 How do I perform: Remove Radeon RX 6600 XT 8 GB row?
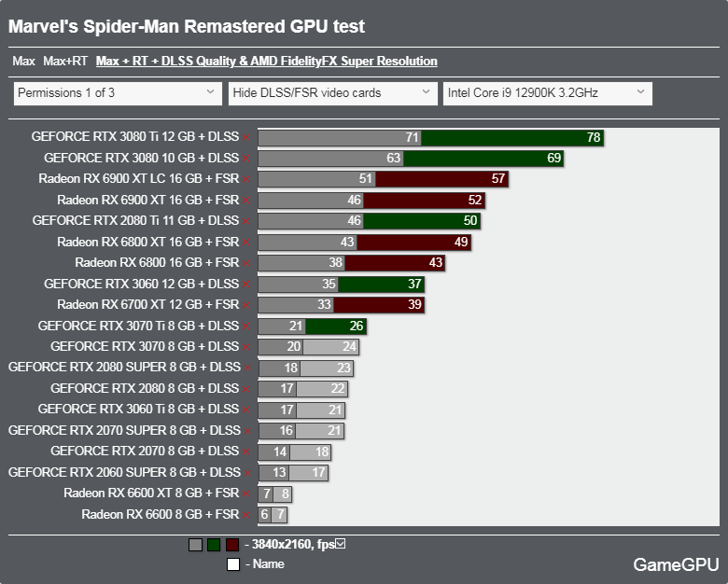point(245,494)
